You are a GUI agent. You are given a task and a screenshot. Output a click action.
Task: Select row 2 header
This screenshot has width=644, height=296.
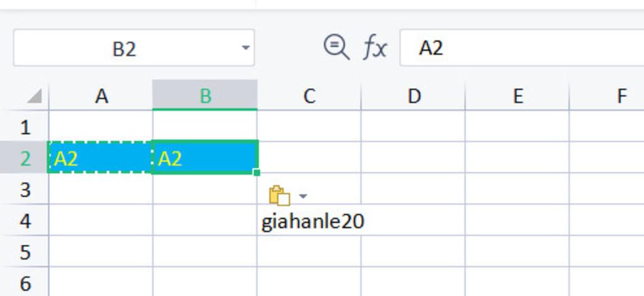25,158
